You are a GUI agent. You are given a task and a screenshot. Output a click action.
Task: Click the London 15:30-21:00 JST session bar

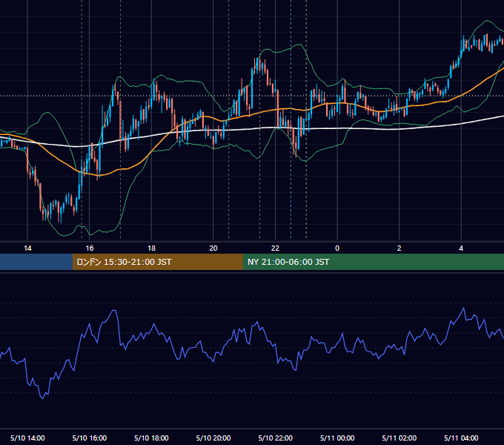click(x=157, y=262)
